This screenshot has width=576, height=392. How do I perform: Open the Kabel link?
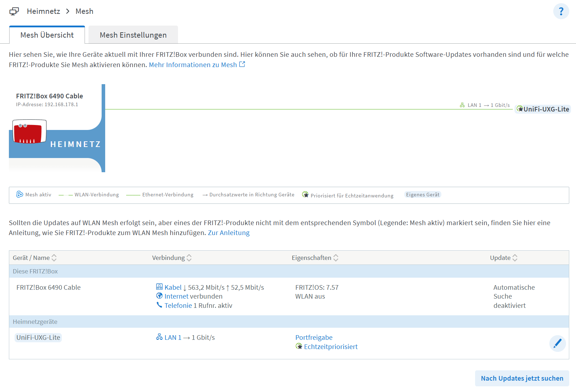(x=173, y=287)
